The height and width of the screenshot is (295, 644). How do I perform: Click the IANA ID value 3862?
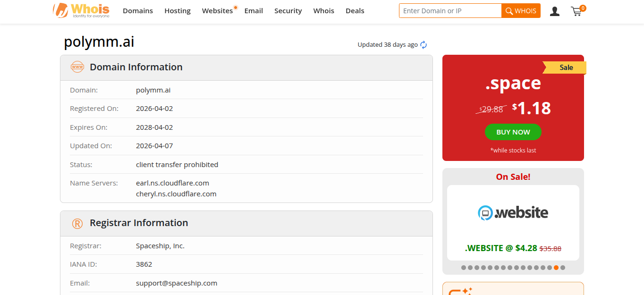[144, 264]
